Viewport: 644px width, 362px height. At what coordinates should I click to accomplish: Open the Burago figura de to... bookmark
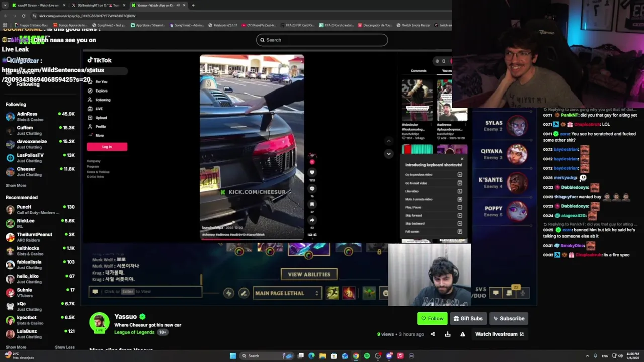coord(70,25)
